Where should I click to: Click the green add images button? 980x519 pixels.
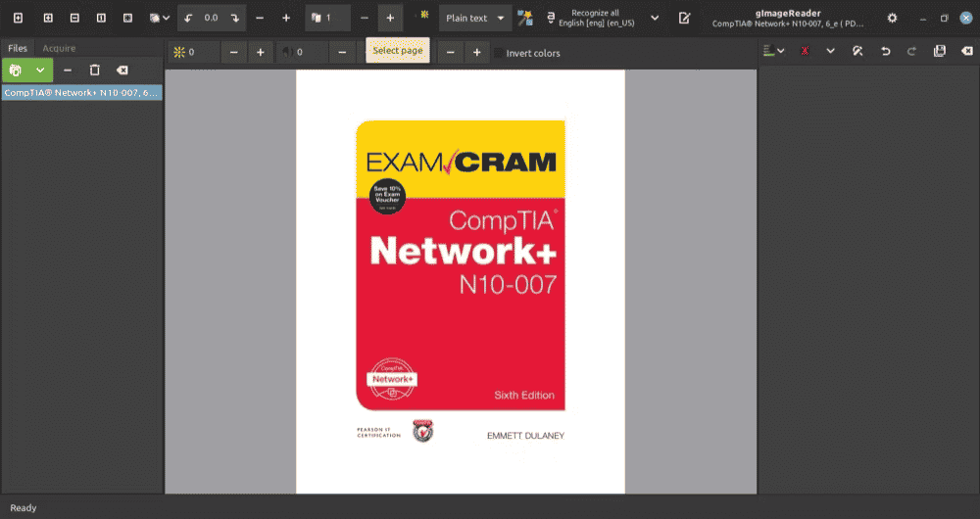click(16, 70)
